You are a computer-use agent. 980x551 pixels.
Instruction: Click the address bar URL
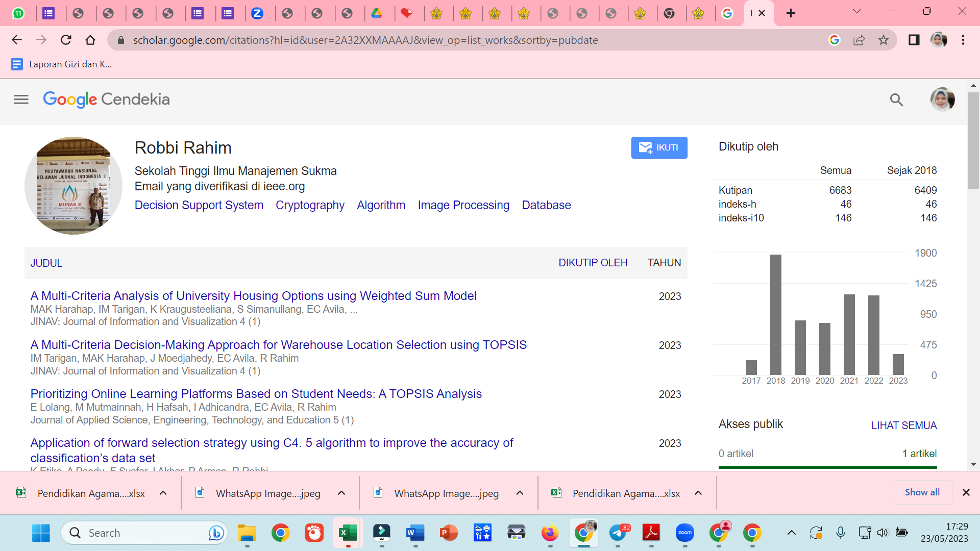(x=365, y=40)
